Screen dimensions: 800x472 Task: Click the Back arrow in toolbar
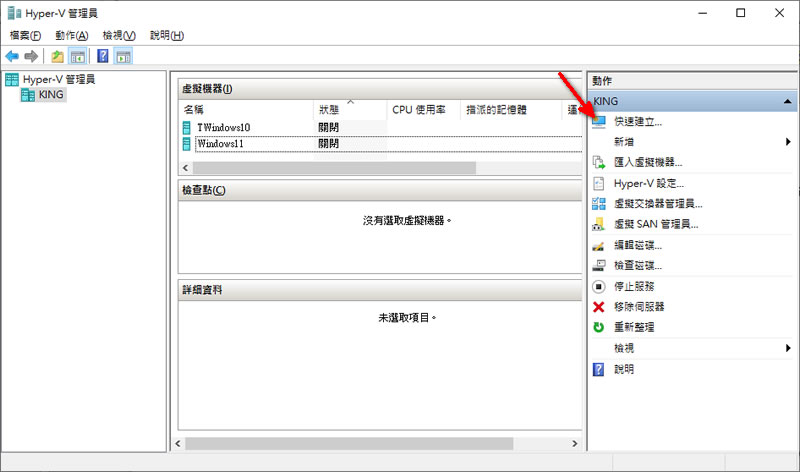(x=12, y=56)
